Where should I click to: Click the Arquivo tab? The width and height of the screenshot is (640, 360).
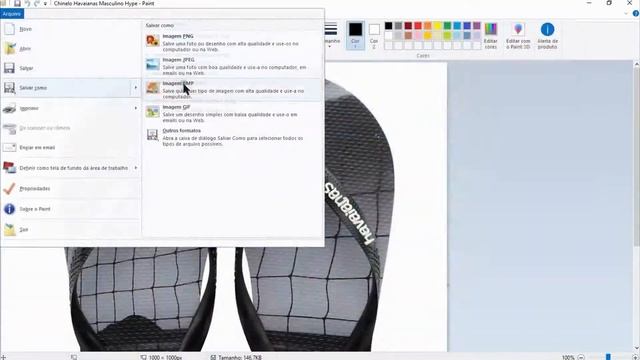[12, 14]
